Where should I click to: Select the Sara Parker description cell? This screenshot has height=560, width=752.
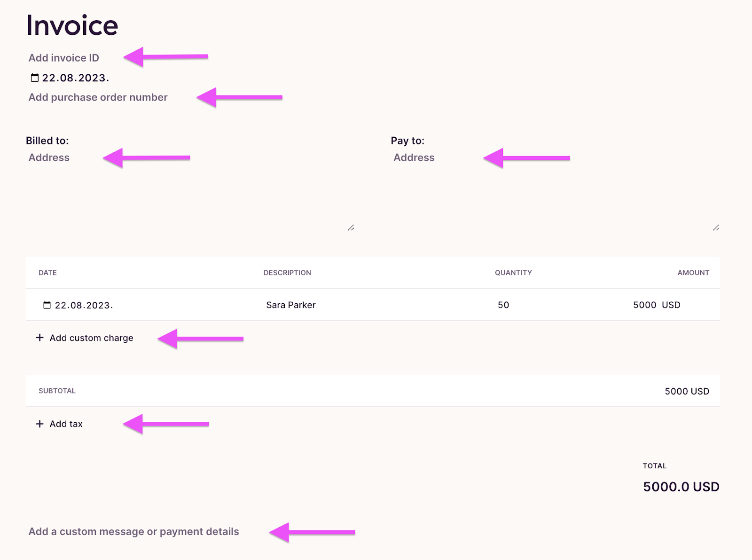pyautogui.click(x=290, y=305)
